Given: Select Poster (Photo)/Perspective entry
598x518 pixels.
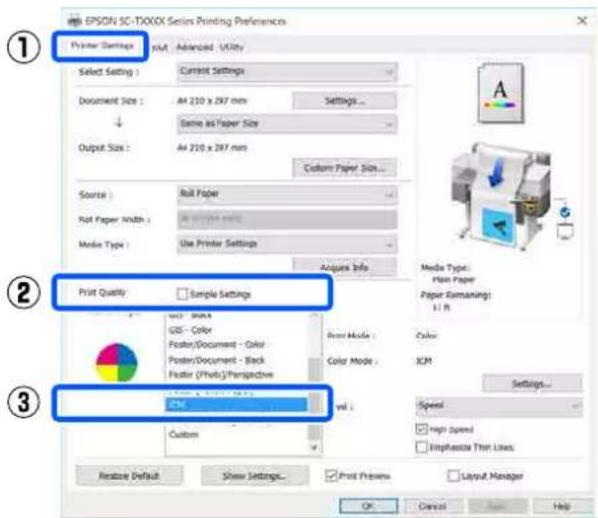Looking at the screenshot, I should tap(221, 375).
